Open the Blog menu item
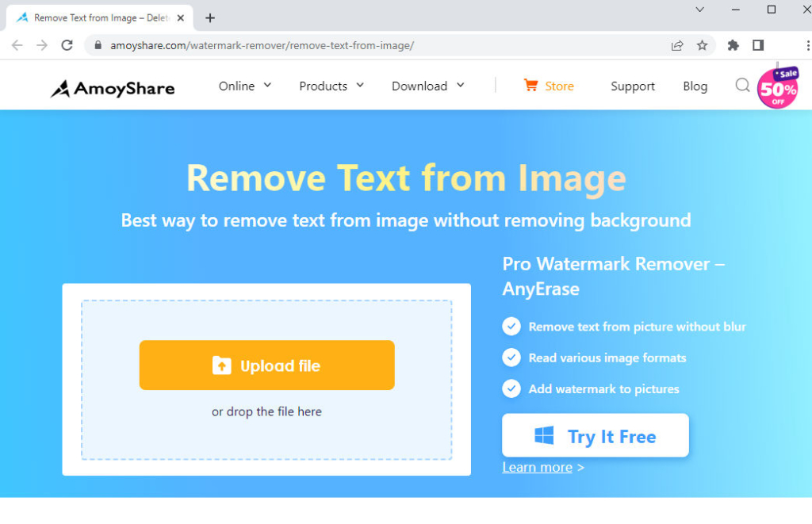This screenshot has width=812, height=524. pos(695,86)
